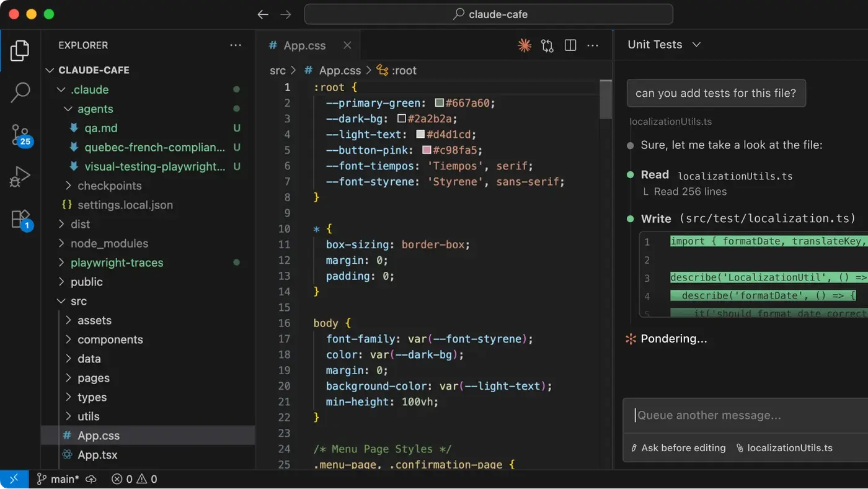Open editor More Actions ellipsis menu
This screenshot has width=868, height=489.
593,45
